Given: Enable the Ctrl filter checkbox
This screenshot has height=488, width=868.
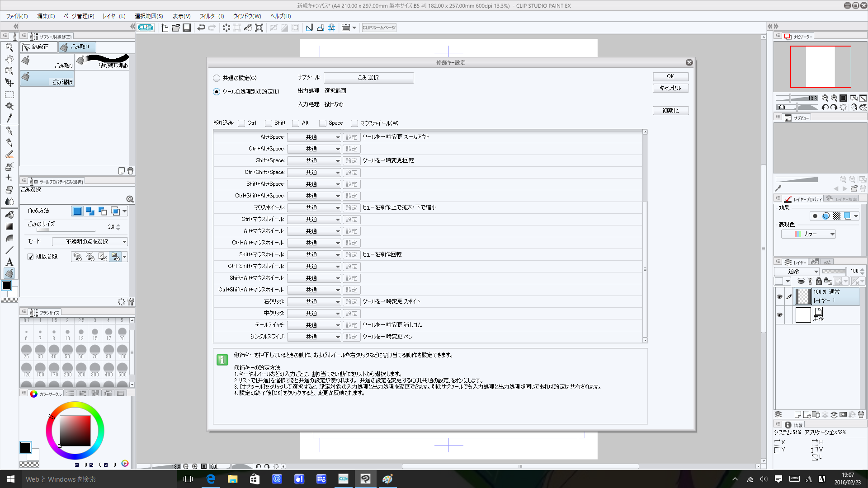Looking at the screenshot, I should (242, 123).
